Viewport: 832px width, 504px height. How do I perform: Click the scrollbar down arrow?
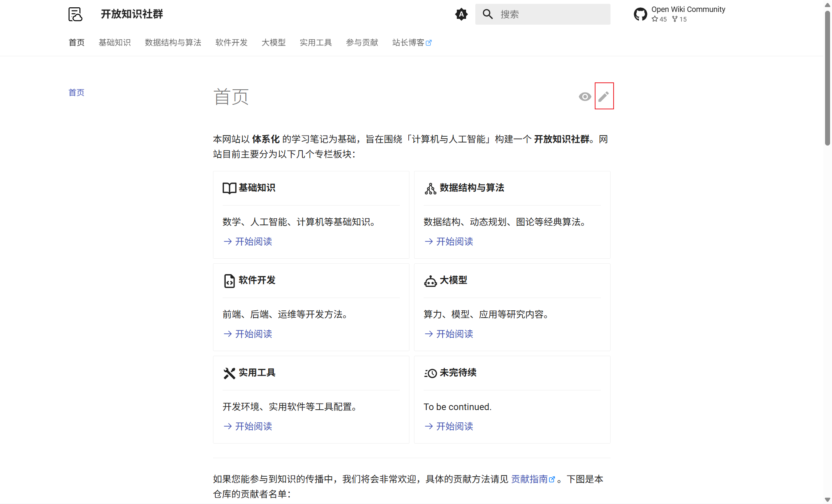point(827,499)
